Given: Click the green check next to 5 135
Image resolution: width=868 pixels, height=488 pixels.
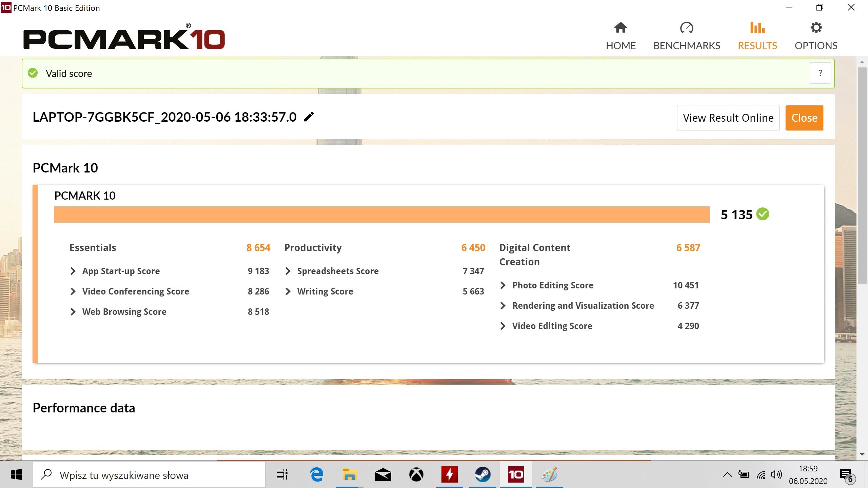Looking at the screenshot, I should (x=763, y=214).
